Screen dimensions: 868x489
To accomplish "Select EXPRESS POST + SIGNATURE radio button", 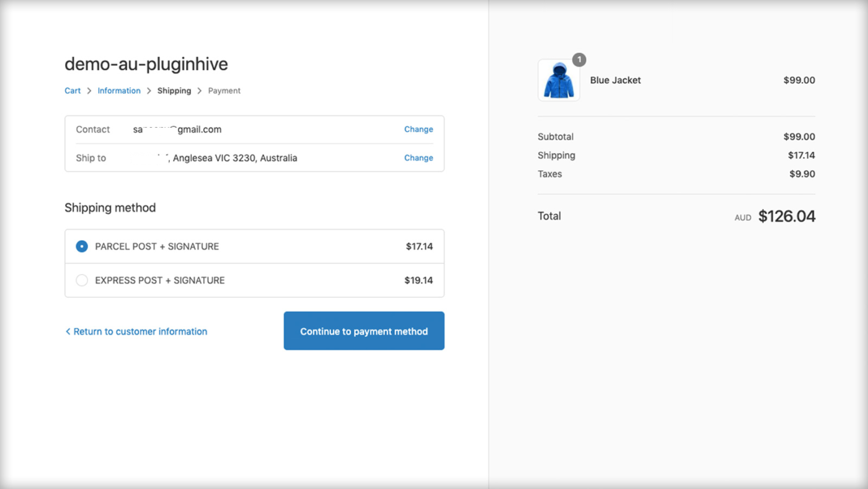I will point(82,280).
